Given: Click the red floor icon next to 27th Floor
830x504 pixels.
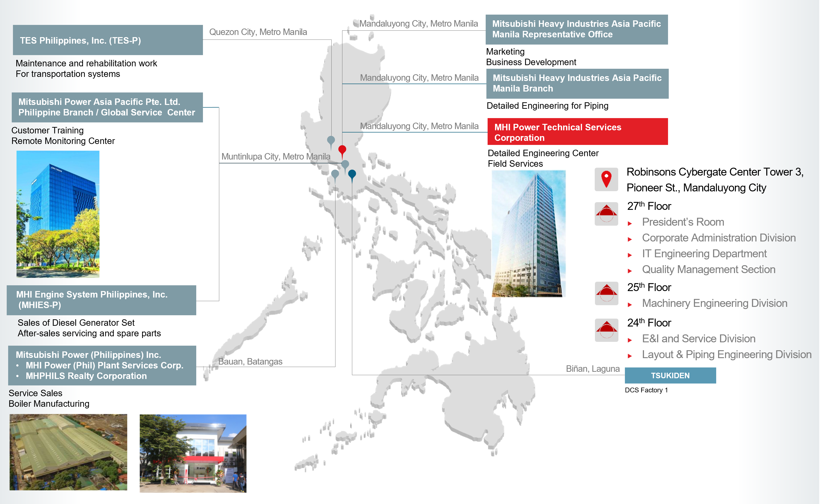Looking at the screenshot, I should pos(606,214).
